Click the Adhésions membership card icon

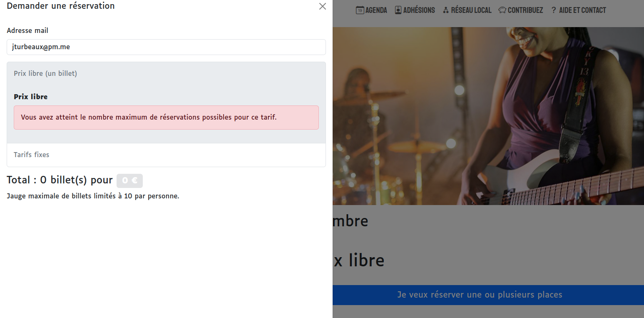click(398, 10)
